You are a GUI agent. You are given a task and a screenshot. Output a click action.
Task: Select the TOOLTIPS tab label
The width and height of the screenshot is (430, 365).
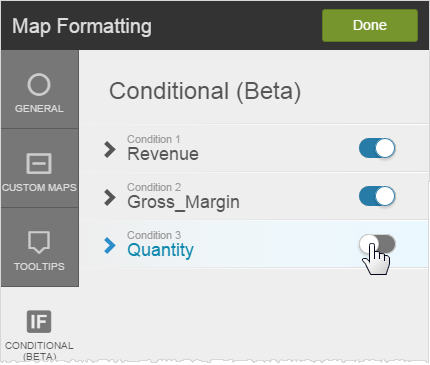(39, 267)
